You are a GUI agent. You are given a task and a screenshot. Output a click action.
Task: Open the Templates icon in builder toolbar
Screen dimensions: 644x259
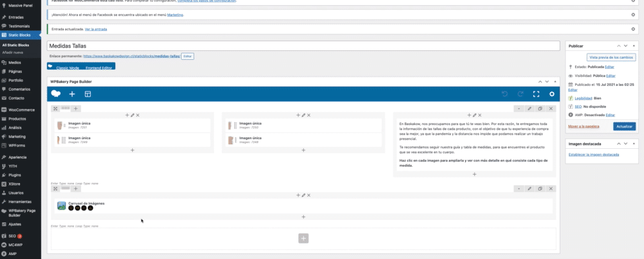tap(88, 94)
